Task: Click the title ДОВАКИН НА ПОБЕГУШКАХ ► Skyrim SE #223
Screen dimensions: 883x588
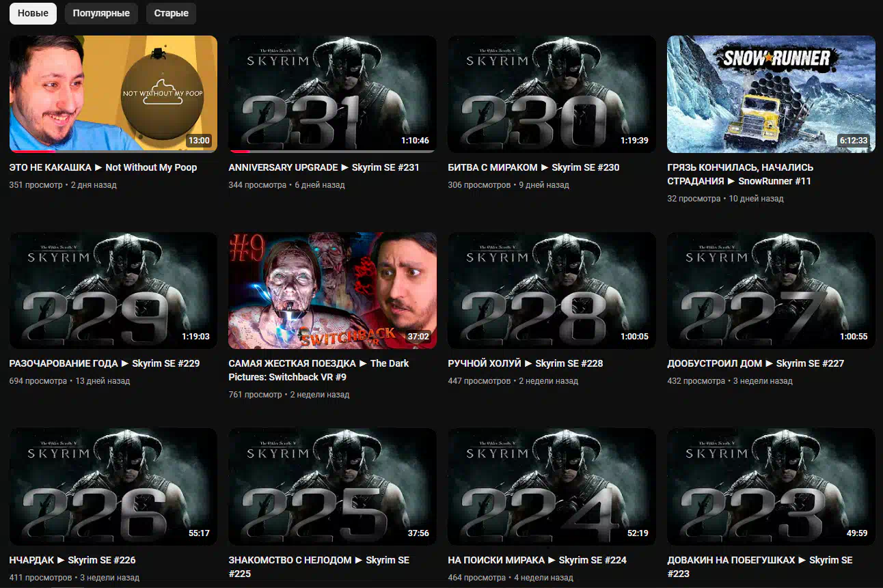Action: pyautogui.click(x=760, y=567)
